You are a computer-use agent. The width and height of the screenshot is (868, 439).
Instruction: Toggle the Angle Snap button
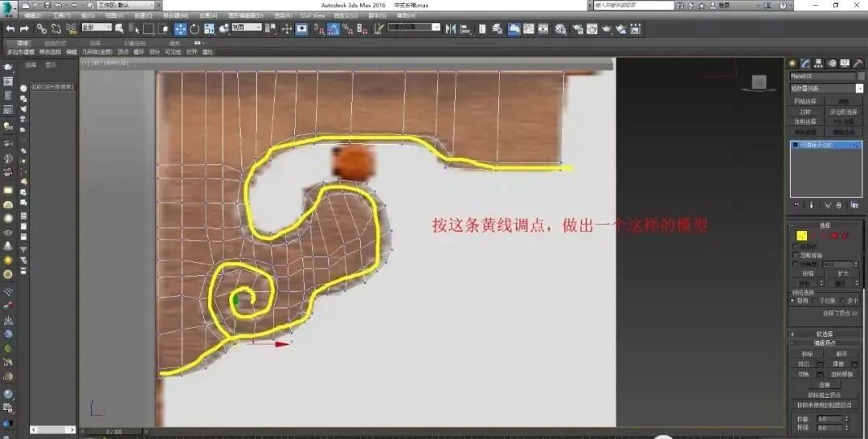pyautogui.click(x=334, y=29)
